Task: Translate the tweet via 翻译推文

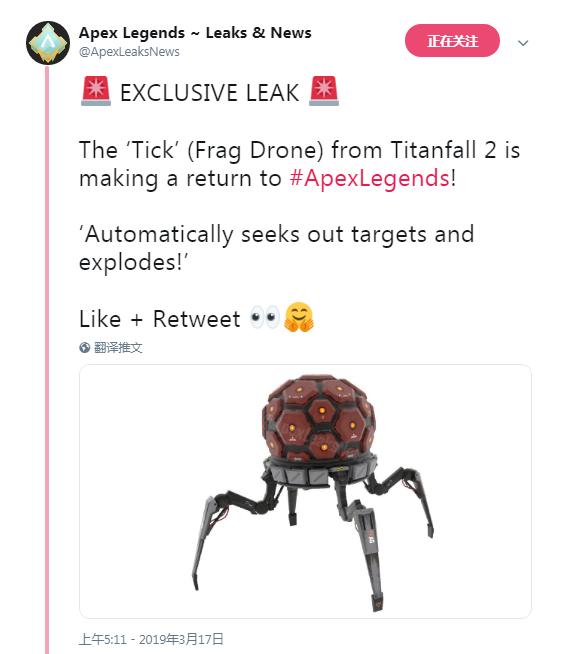Action: 118,347
